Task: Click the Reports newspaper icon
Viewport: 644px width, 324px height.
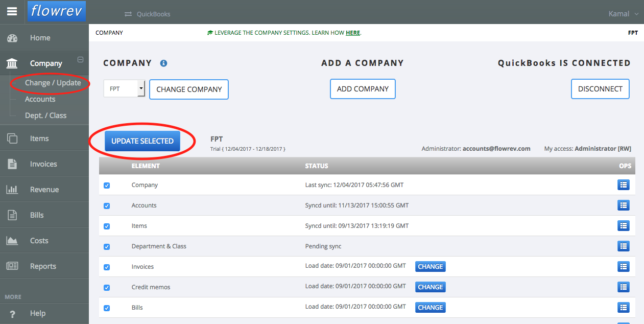Action: [x=12, y=266]
